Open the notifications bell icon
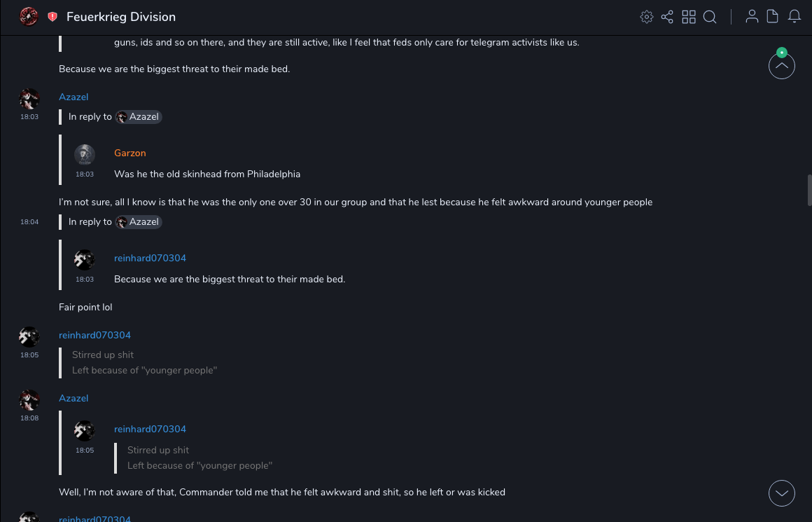This screenshot has width=812, height=522. click(x=794, y=17)
